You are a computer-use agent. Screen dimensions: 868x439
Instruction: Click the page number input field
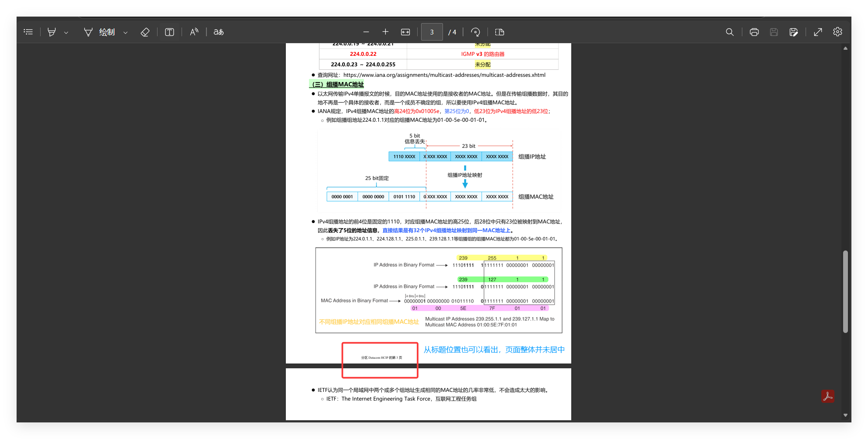(x=432, y=32)
